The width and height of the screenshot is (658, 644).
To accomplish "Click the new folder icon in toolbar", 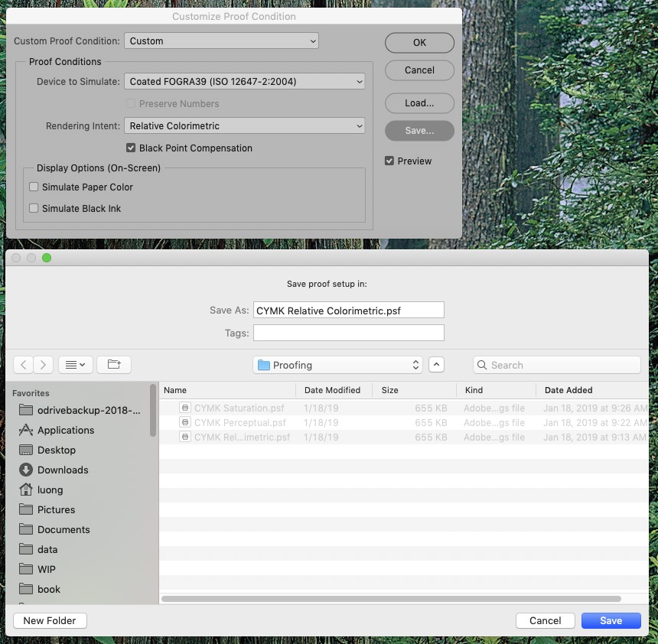I will pyautogui.click(x=114, y=365).
